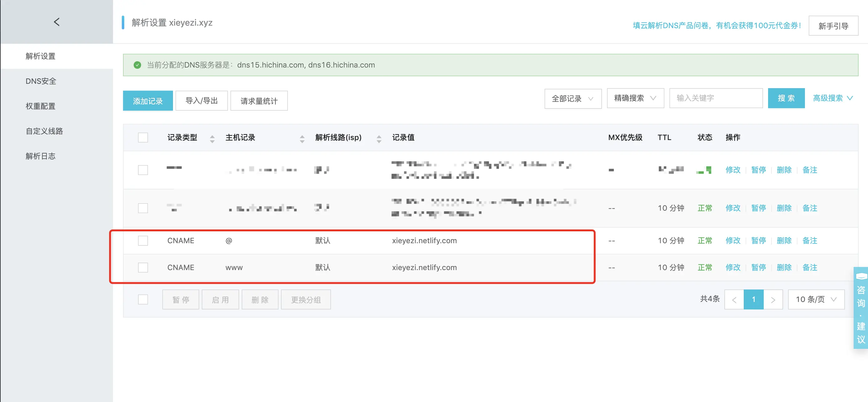
Task: Select the CNAME www record checkbox
Action: (x=143, y=268)
